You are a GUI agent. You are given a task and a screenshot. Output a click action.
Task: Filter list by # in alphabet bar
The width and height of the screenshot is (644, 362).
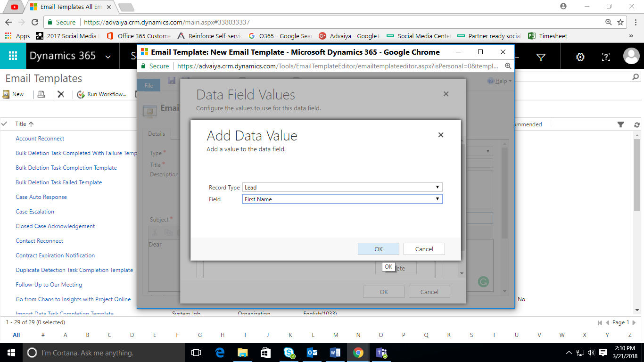coord(43,335)
